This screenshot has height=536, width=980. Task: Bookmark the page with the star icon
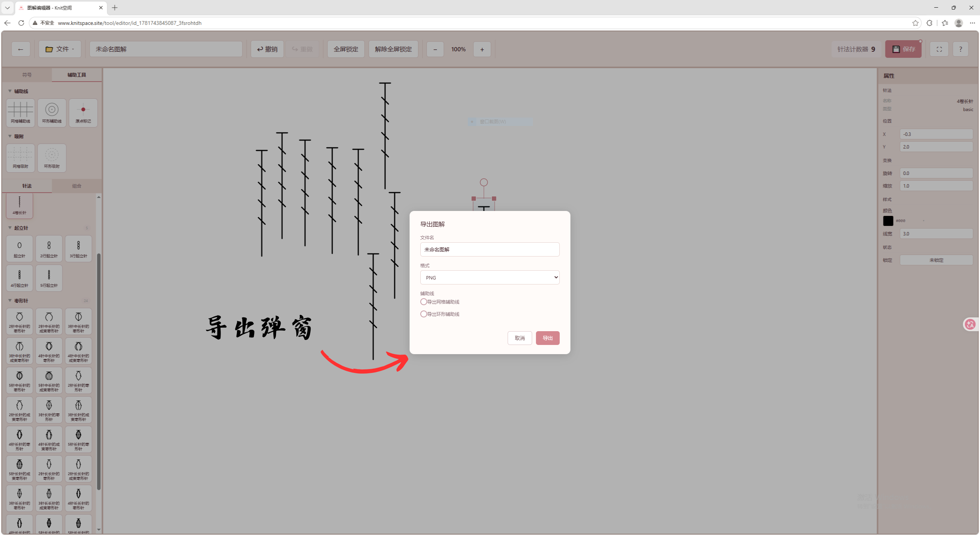pos(915,23)
